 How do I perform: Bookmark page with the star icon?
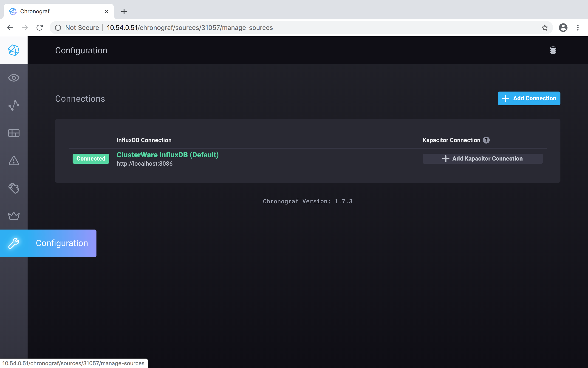pyautogui.click(x=545, y=28)
